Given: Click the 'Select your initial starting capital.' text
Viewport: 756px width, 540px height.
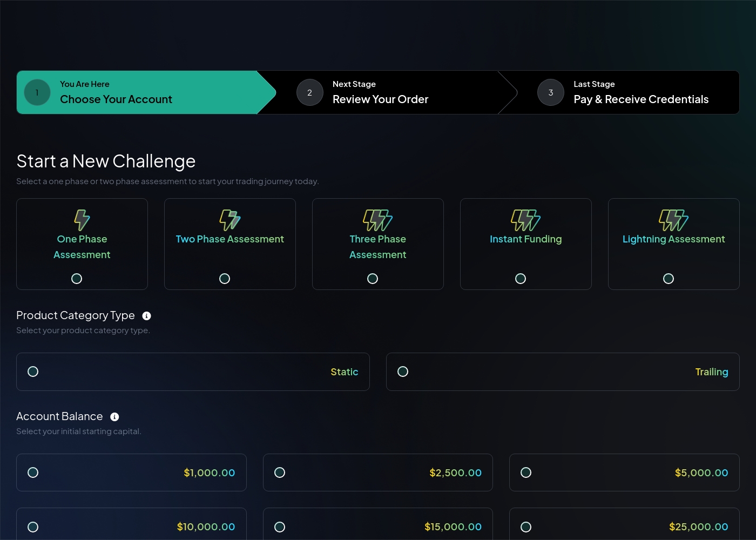Looking at the screenshot, I should point(79,431).
